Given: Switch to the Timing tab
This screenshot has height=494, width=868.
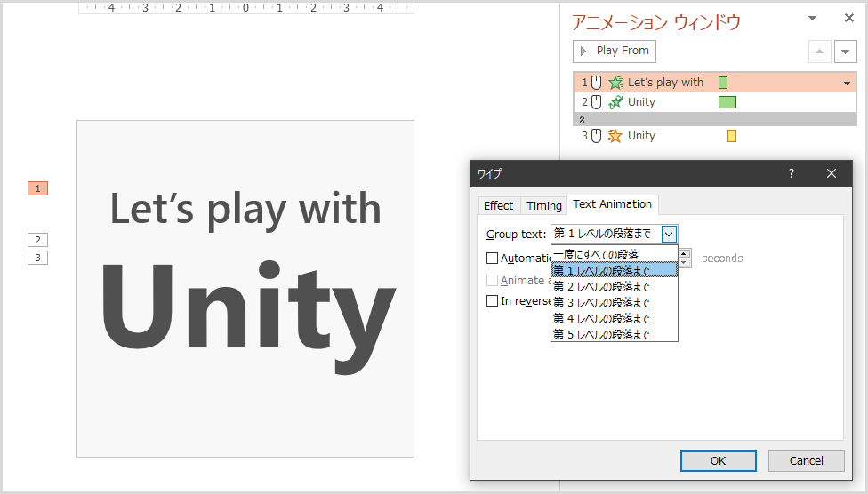Looking at the screenshot, I should click(x=544, y=206).
